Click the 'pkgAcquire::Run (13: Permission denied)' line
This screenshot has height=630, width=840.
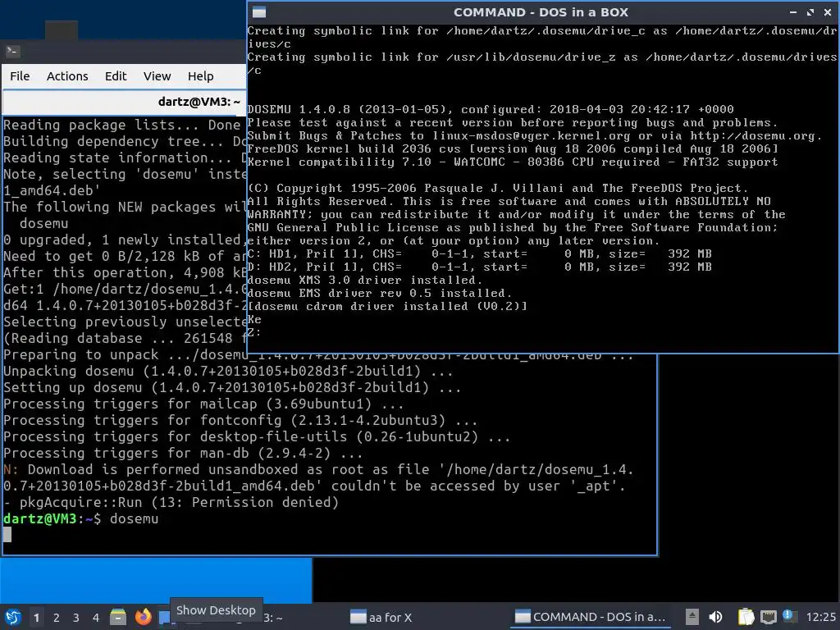(x=171, y=503)
